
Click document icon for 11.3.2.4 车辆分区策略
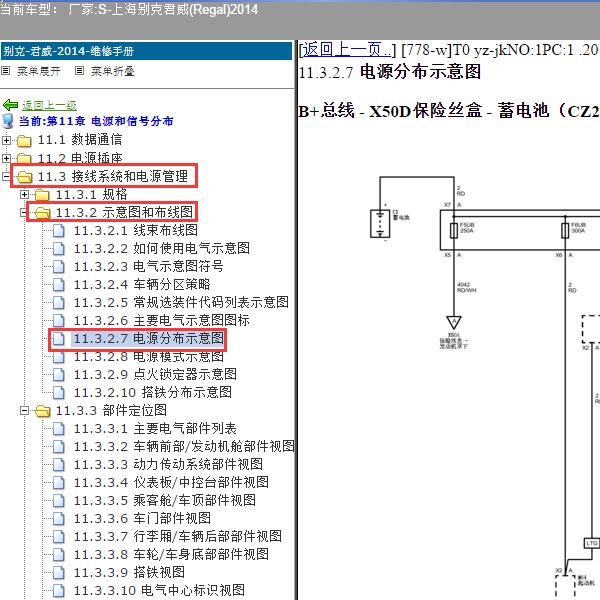point(59,284)
